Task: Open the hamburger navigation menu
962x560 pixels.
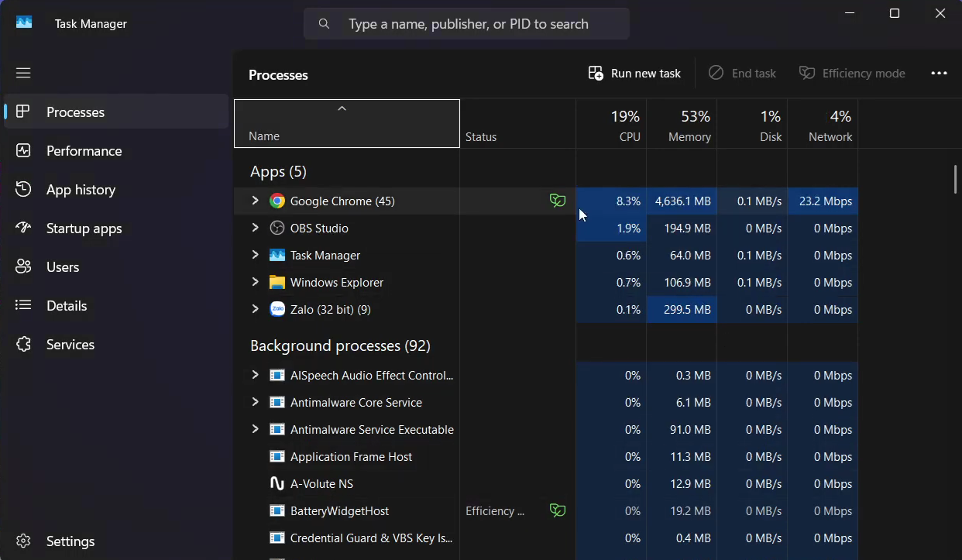Action: pos(23,73)
